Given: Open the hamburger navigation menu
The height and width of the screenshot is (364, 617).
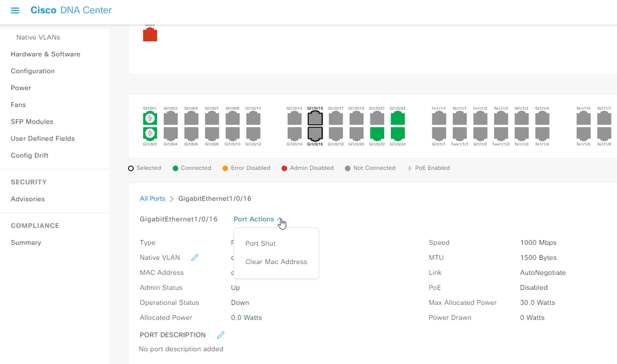Looking at the screenshot, I should click(15, 10).
